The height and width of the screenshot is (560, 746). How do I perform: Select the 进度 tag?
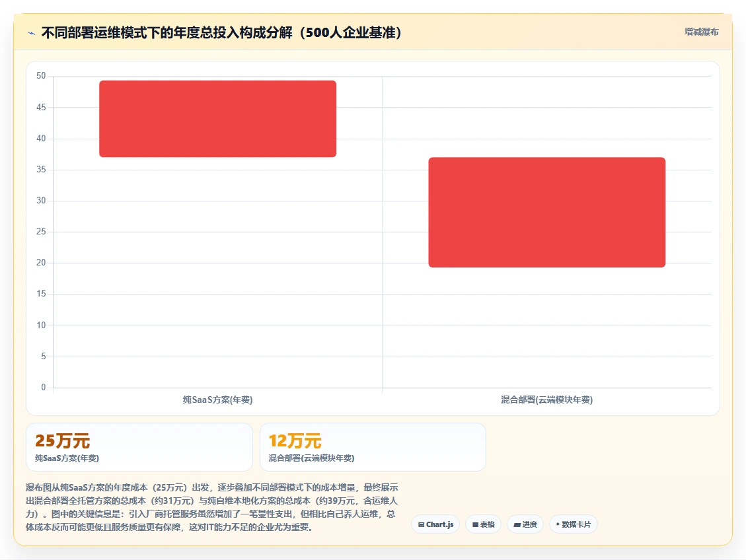pyautogui.click(x=525, y=524)
